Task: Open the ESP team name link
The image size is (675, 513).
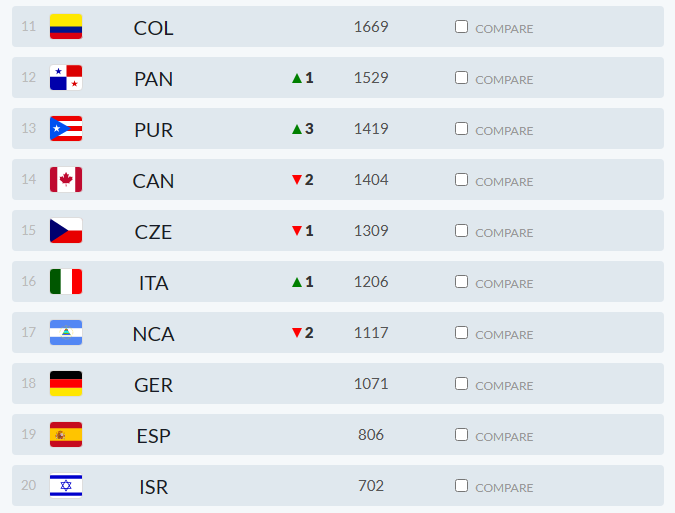Action: (153, 436)
